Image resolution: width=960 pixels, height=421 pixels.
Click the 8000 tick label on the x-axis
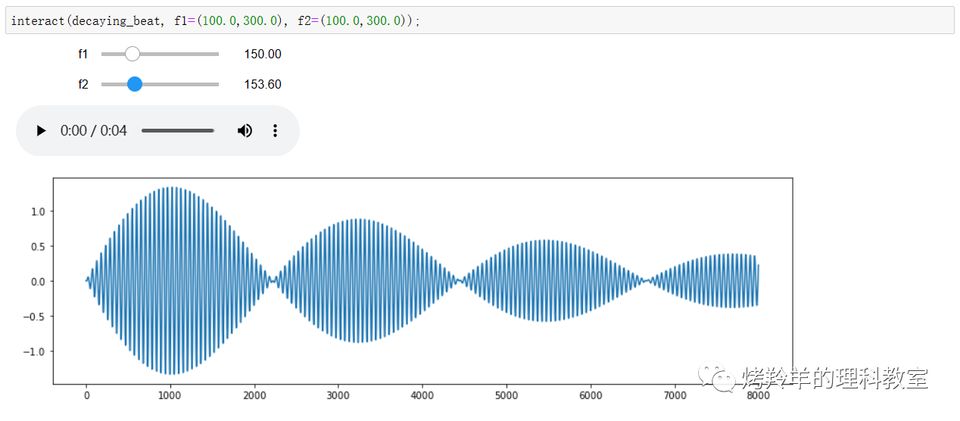(758, 396)
